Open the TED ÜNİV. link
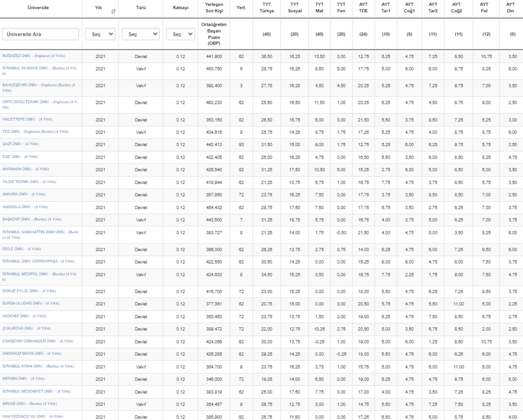 [35, 131]
